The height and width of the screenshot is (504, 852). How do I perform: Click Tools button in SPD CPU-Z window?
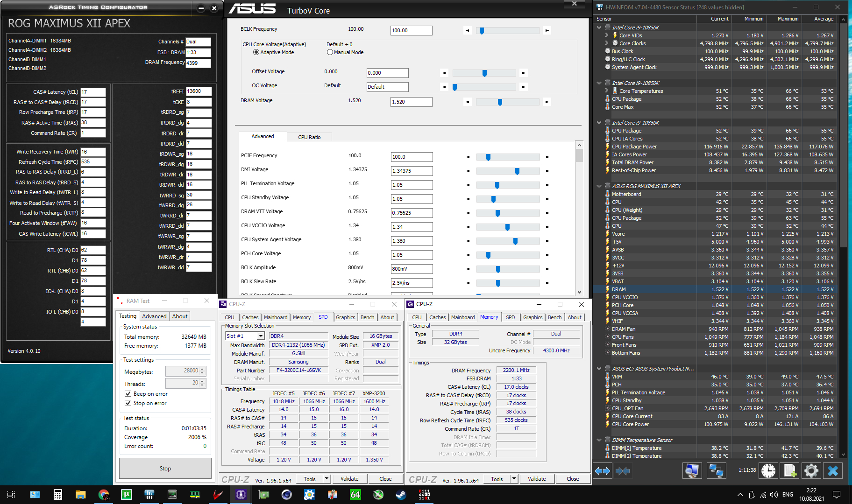[310, 479]
